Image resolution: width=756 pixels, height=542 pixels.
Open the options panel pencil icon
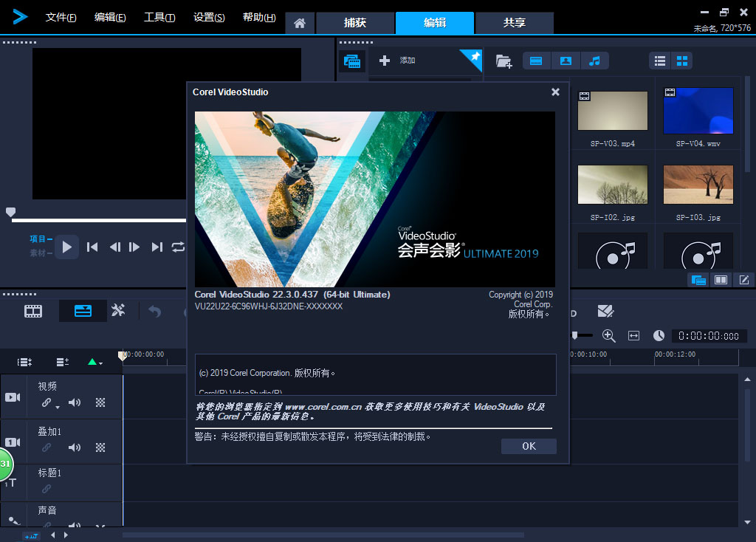[744, 280]
